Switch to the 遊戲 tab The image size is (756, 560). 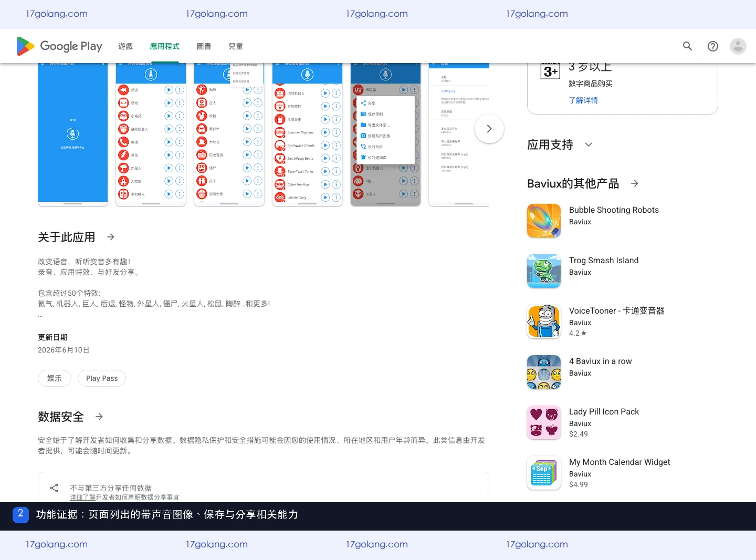click(125, 46)
